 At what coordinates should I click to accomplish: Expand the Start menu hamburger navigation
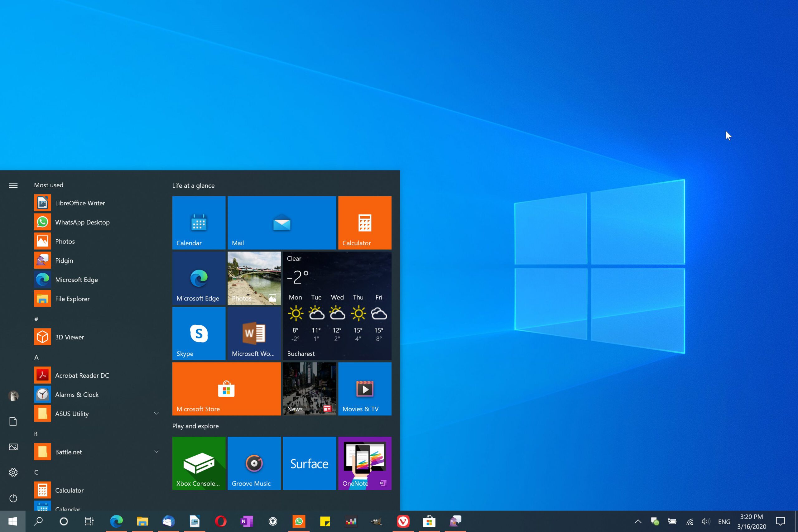pos(13,185)
